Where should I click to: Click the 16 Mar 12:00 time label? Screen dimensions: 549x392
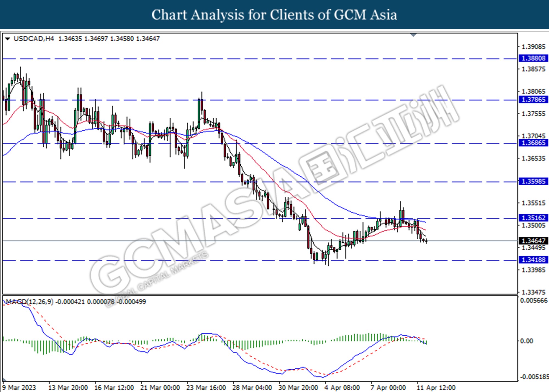coord(114,388)
